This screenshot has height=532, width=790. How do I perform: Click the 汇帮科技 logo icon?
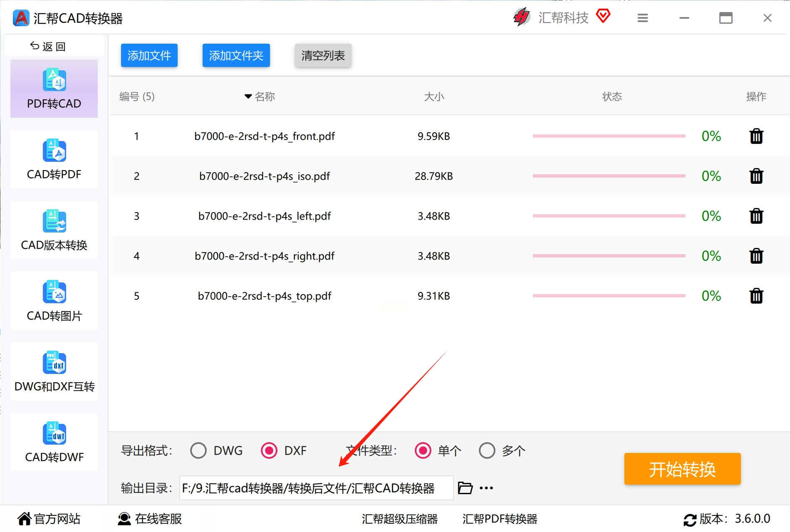point(521,17)
